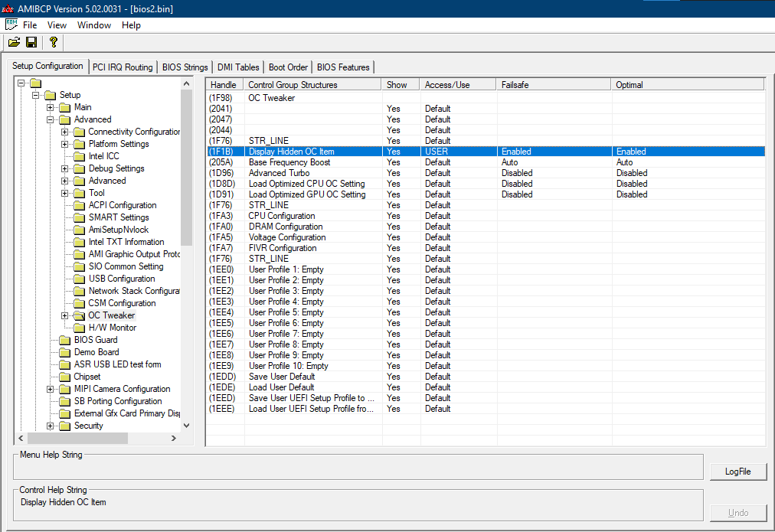Click the folder icon next to CSM Configuration
The height and width of the screenshot is (532, 775).
pyautogui.click(x=80, y=303)
